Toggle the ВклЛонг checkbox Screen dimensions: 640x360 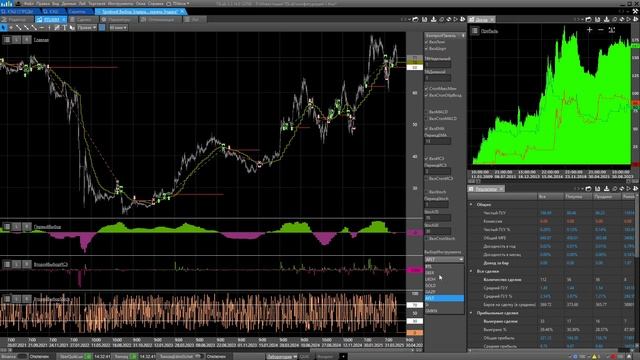click(x=427, y=42)
